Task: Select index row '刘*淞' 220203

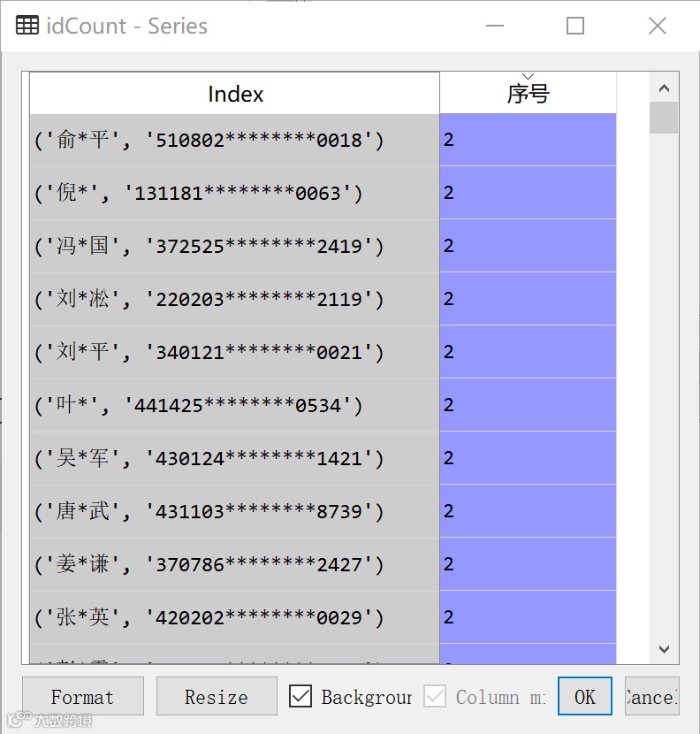Action: point(235,299)
